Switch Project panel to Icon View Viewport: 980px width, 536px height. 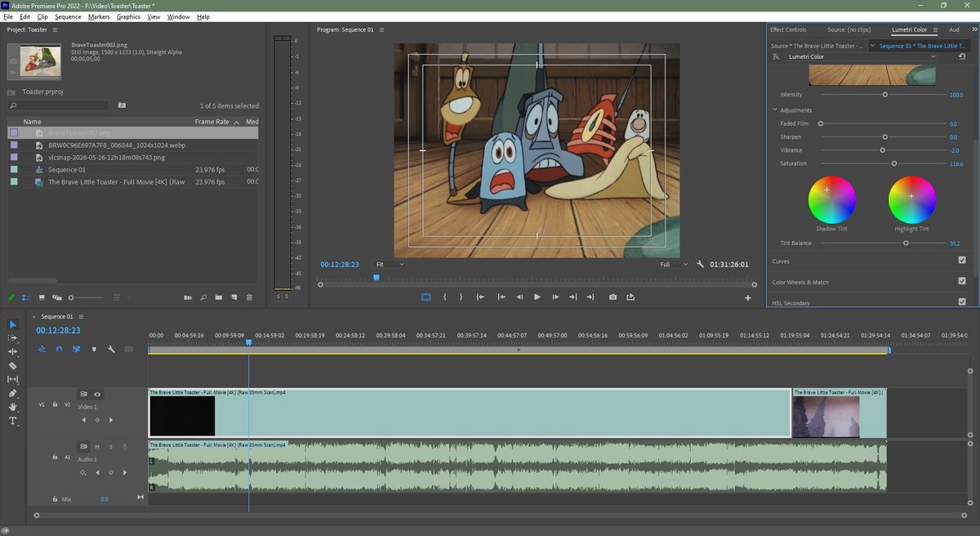pyautogui.click(x=42, y=297)
